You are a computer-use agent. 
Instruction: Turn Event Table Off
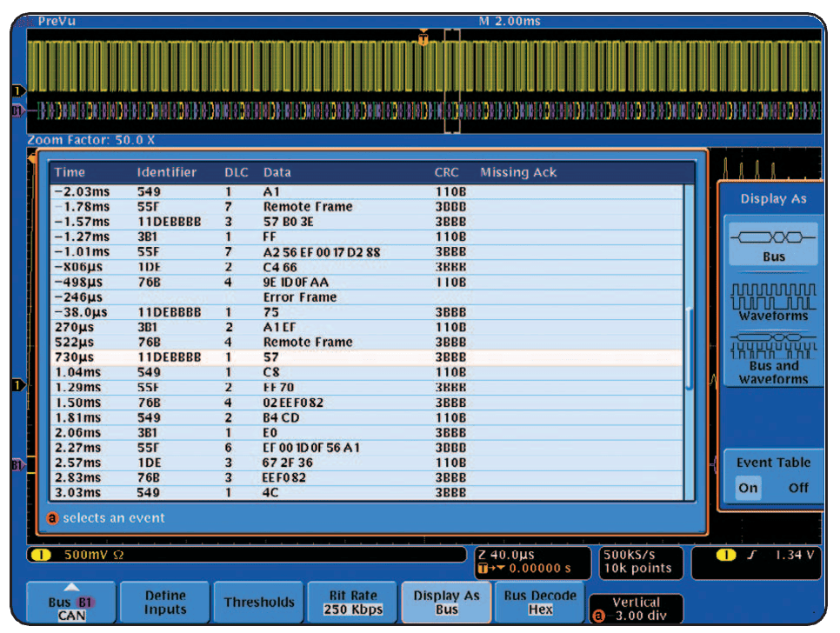[797, 488]
